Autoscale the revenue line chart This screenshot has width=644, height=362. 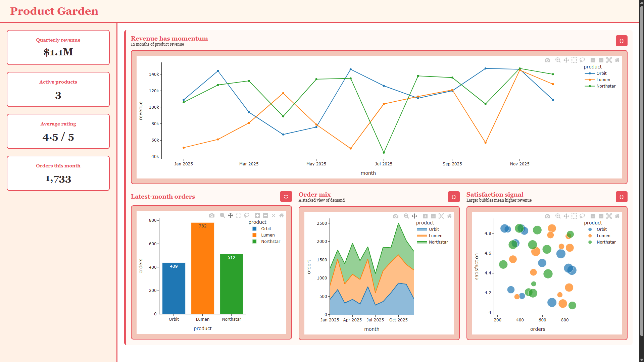pyautogui.click(x=609, y=60)
